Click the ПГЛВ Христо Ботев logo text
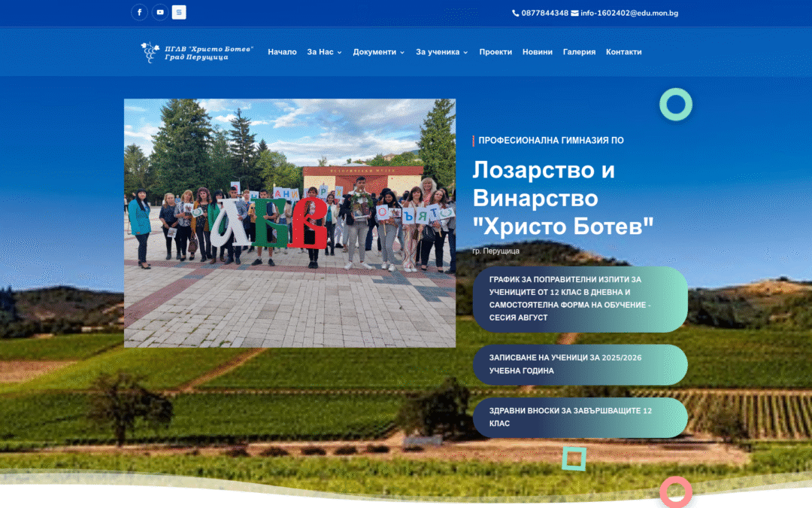Image resolution: width=812 pixels, height=508 pixels. (x=209, y=53)
